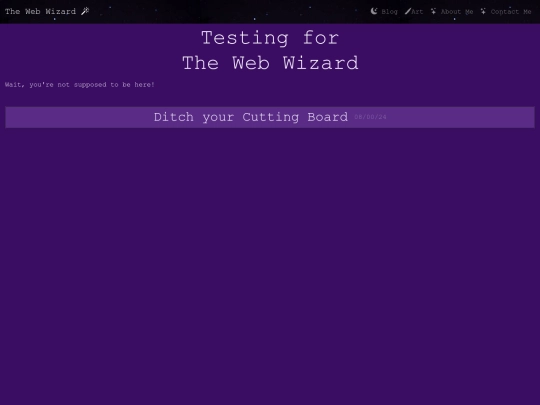Open the Contact Me nav link
The width and height of the screenshot is (540, 405).
click(511, 12)
